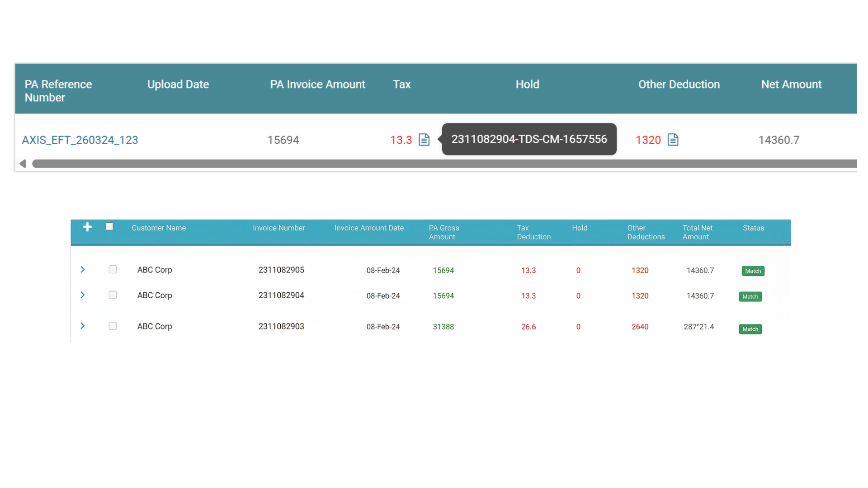Check the box for invoice 2311082905
This screenshot has height=488, width=868.
point(113,269)
